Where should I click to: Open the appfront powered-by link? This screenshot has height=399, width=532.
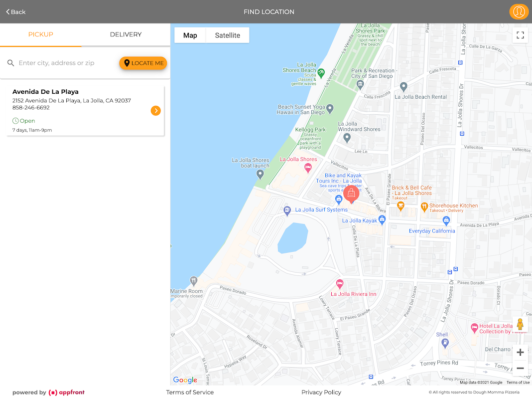(x=67, y=392)
